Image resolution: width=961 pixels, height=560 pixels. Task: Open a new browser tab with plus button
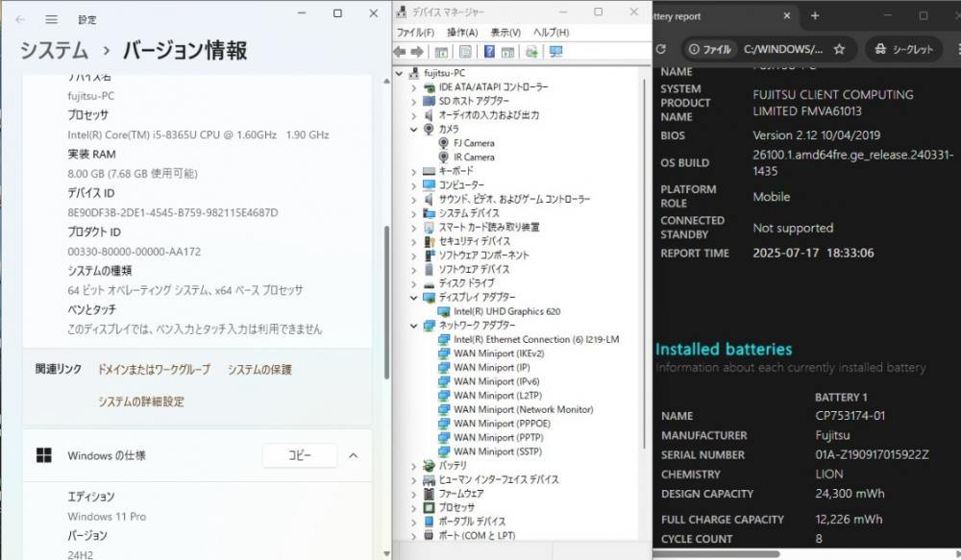[x=815, y=16]
